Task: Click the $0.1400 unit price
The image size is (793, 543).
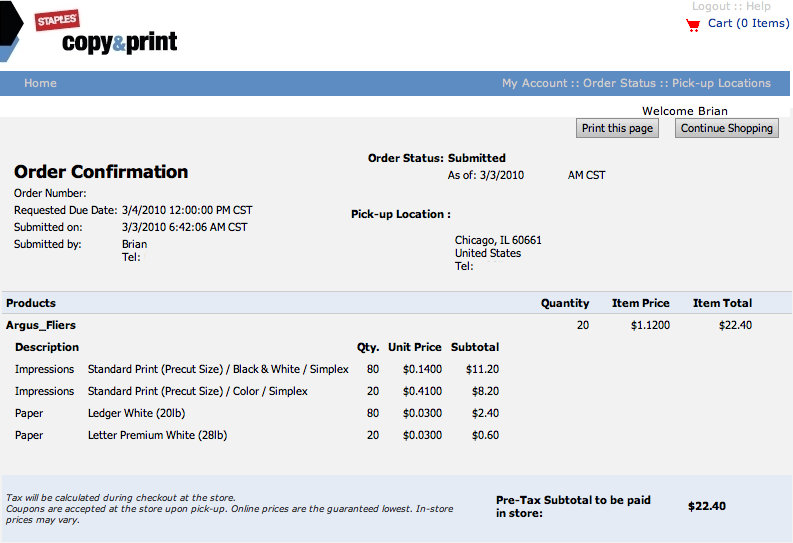Action: pyautogui.click(x=422, y=370)
